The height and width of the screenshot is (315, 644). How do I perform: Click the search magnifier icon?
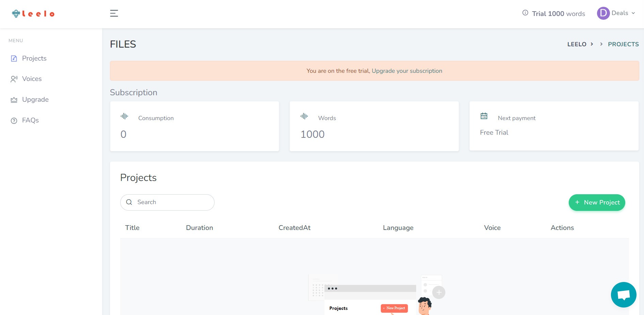pos(129,202)
